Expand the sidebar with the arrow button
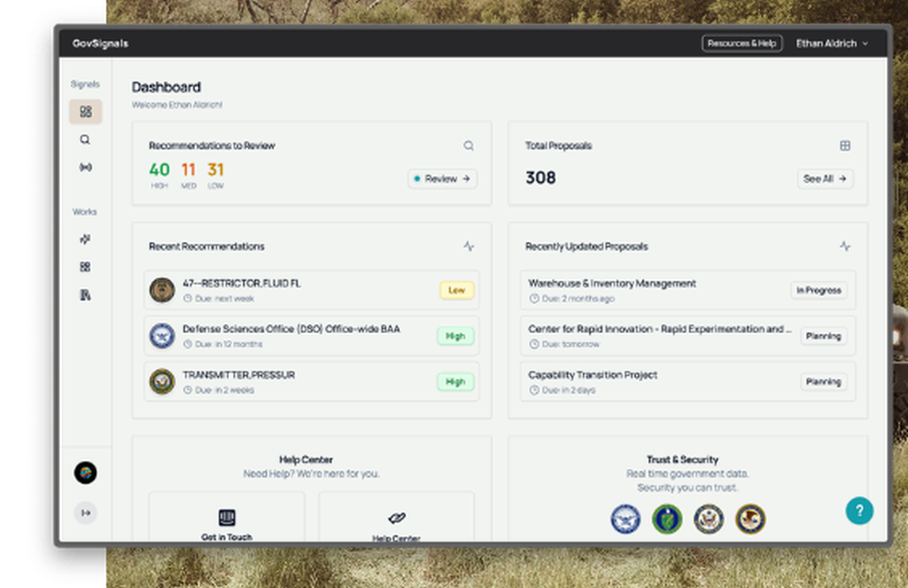This screenshot has height=588, width=908. click(x=85, y=513)
